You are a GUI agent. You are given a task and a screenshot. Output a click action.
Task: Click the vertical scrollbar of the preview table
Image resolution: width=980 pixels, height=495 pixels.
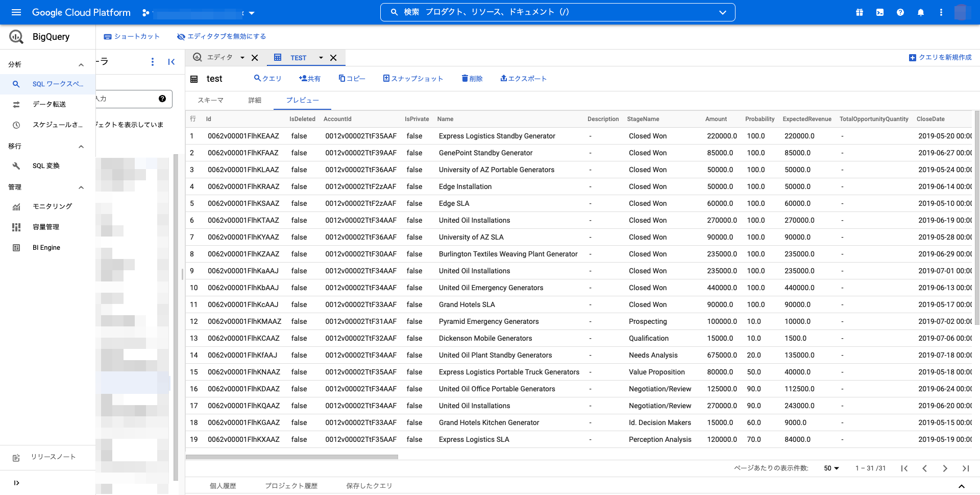[x=977, y=218]
